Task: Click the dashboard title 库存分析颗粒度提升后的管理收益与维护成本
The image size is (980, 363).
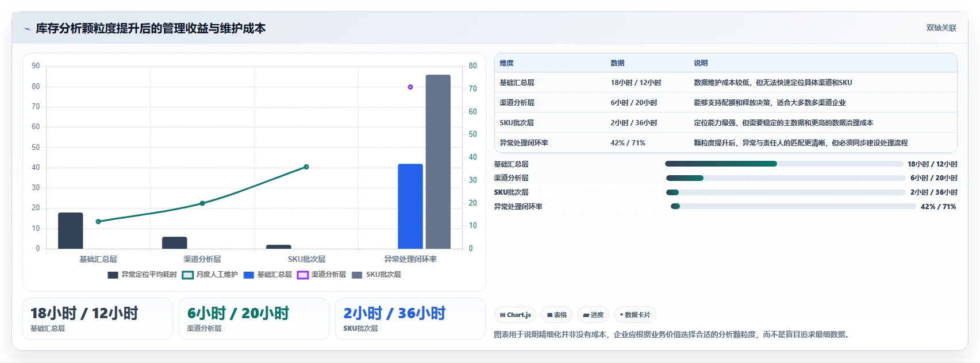Action: click(151, 28)
